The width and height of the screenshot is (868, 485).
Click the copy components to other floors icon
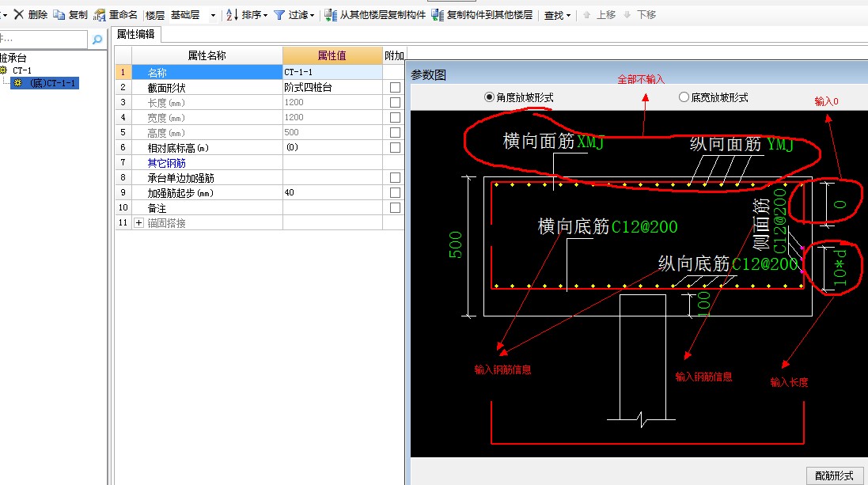tap(438, 16)
